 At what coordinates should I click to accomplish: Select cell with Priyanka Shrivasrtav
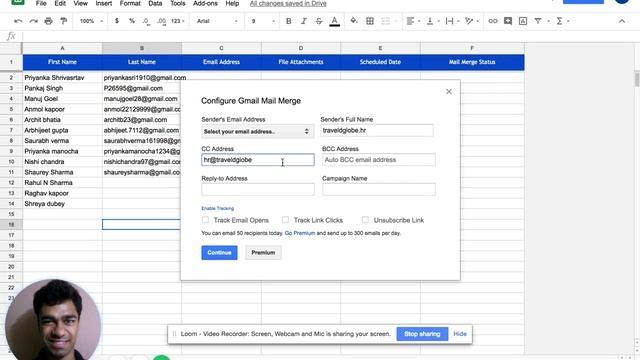(x=62, y=78)
